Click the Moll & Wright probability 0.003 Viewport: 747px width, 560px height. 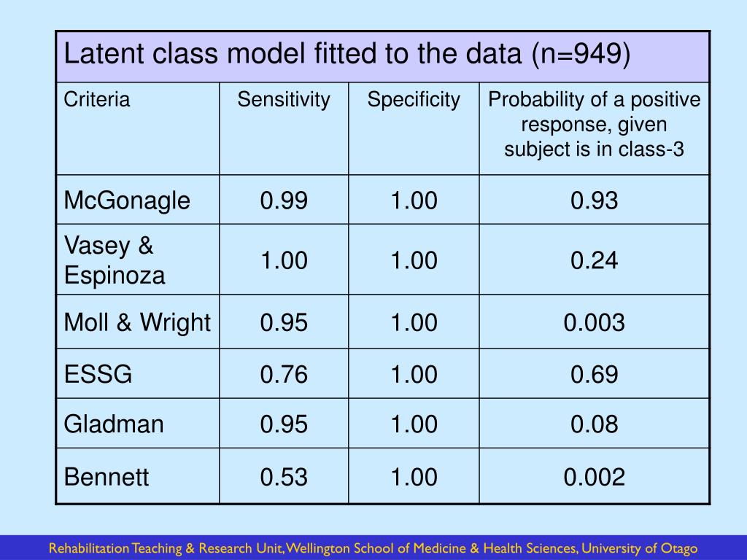tap(594, 322)
